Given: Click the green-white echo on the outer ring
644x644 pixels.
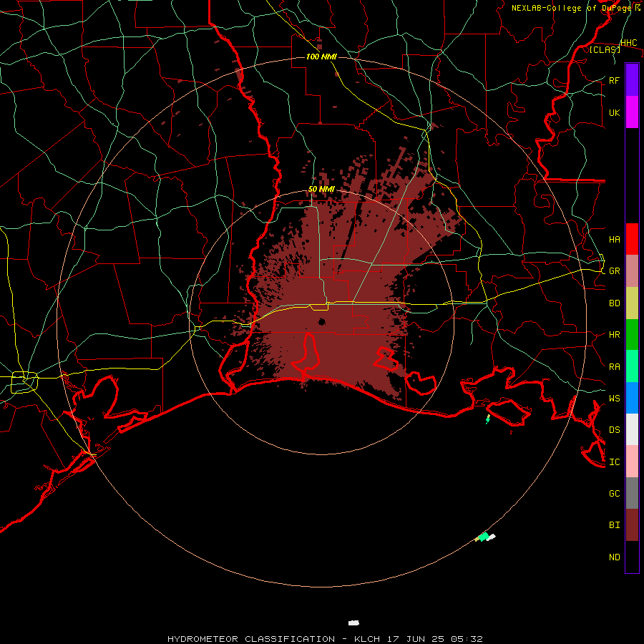Looking at the screenshot, I should pyautogui.click(x=485, y=537).
